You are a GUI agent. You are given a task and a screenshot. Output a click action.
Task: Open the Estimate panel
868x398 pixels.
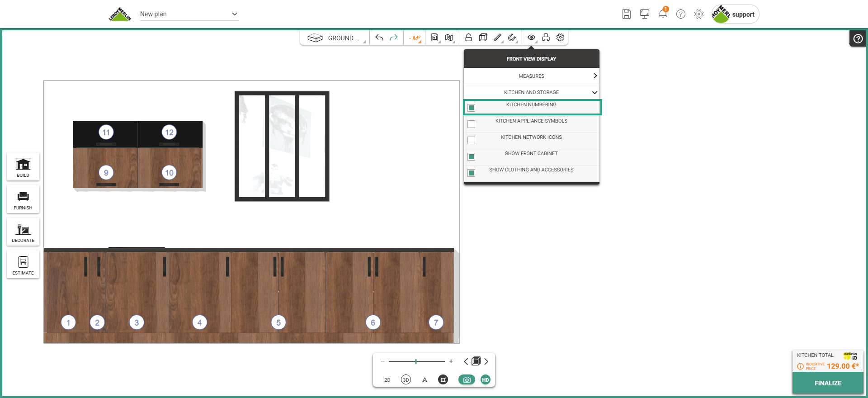pos(23,265)
